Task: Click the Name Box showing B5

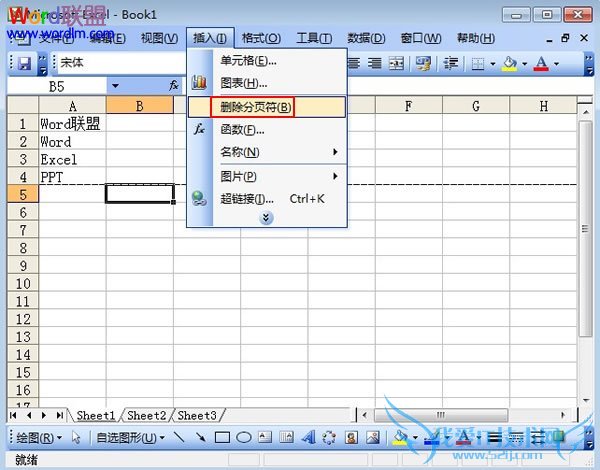Action: pos(57,86)
